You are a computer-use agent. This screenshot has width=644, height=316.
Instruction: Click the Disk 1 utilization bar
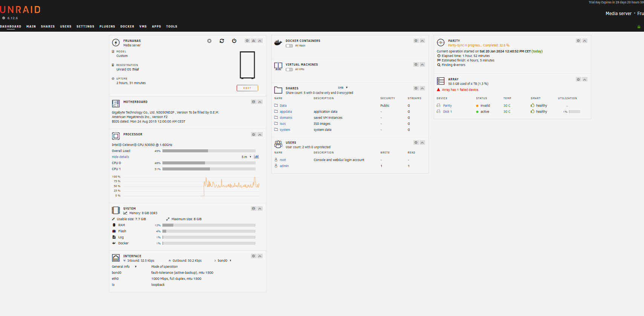575,112
